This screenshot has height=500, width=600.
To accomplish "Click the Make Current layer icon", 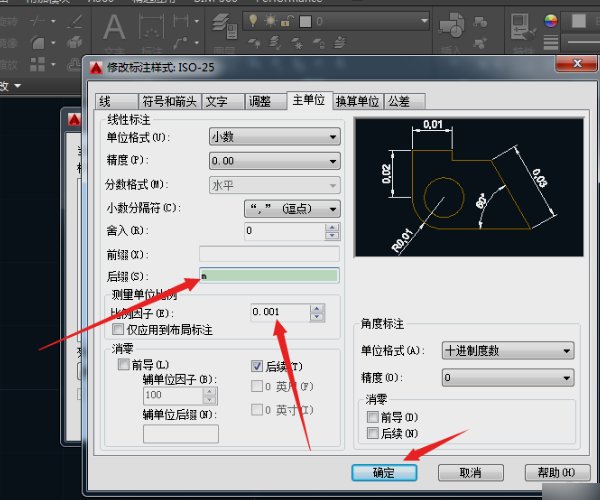I will click(254, 42).
